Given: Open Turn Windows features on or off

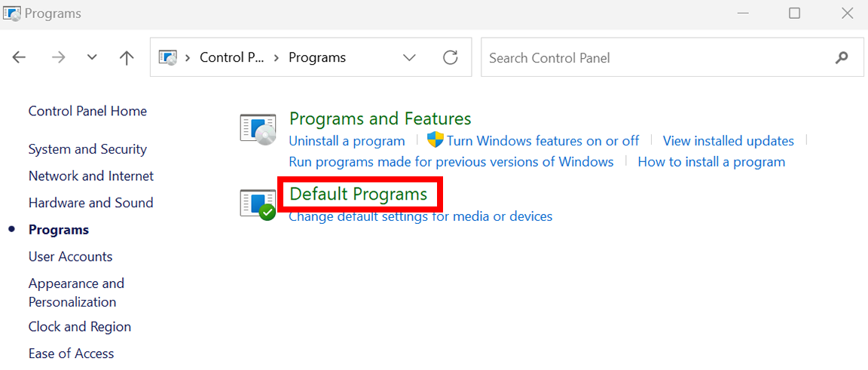Looking at the screenshot, I should [542, 141].
